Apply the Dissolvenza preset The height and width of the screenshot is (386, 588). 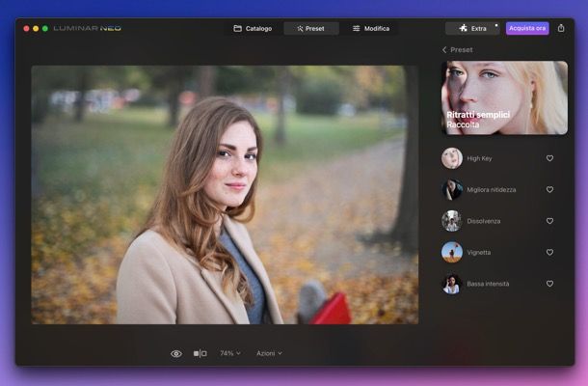pyautogui.click(x=498, y=221)
